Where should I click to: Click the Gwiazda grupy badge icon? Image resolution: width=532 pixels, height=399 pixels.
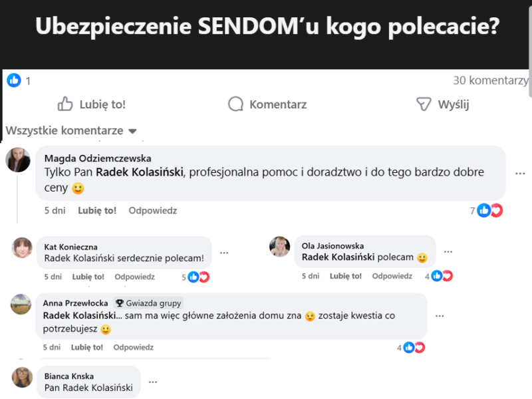pos(120,303)
